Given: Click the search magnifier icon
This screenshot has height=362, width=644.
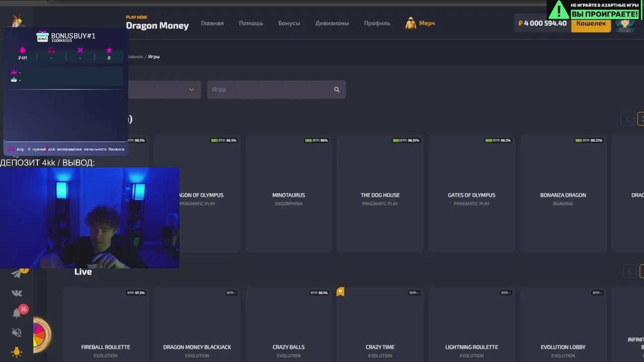Looking at the screenshot, I should 337,89.
